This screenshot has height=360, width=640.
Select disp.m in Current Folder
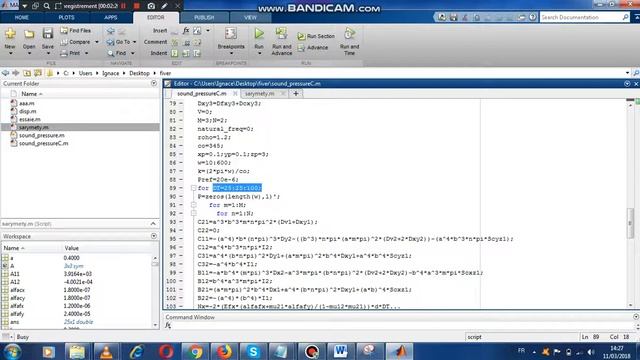click(x=28, y=111)
